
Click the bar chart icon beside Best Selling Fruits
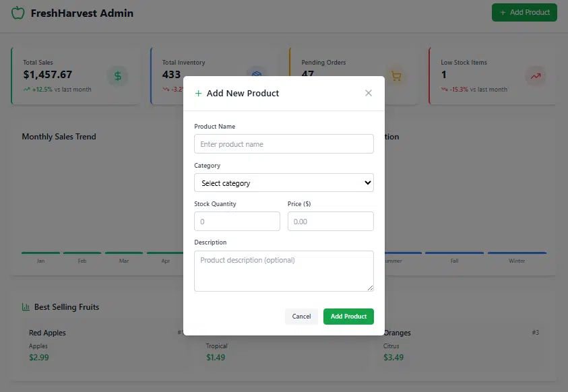click(x=26, y=307)
